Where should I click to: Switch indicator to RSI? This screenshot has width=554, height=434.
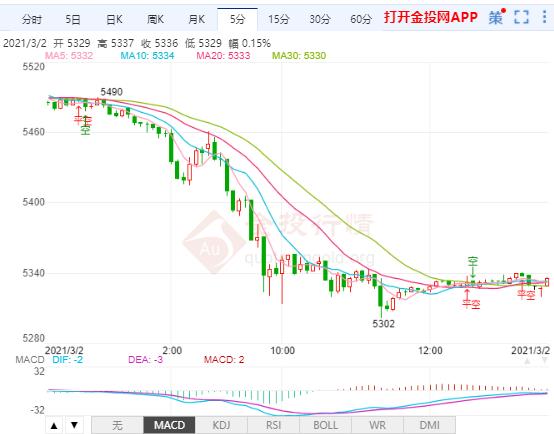point(273,425)
